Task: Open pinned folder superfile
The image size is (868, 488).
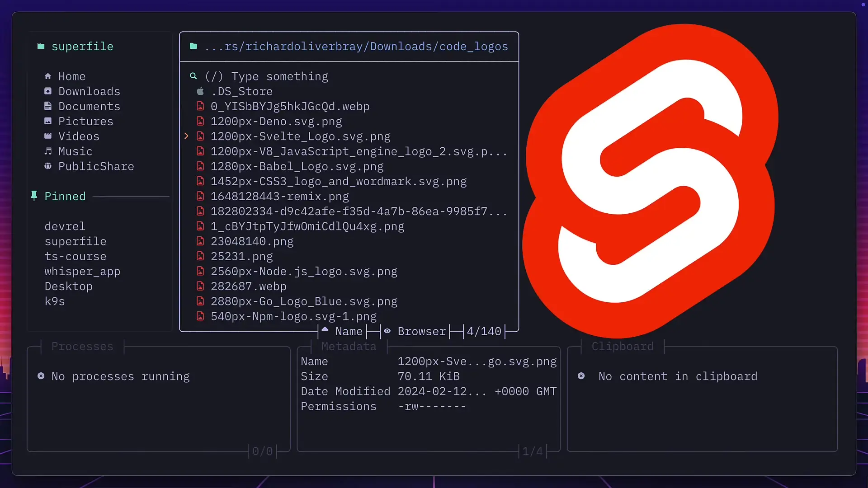Action: pyautogui.click(x=75, y=241)
